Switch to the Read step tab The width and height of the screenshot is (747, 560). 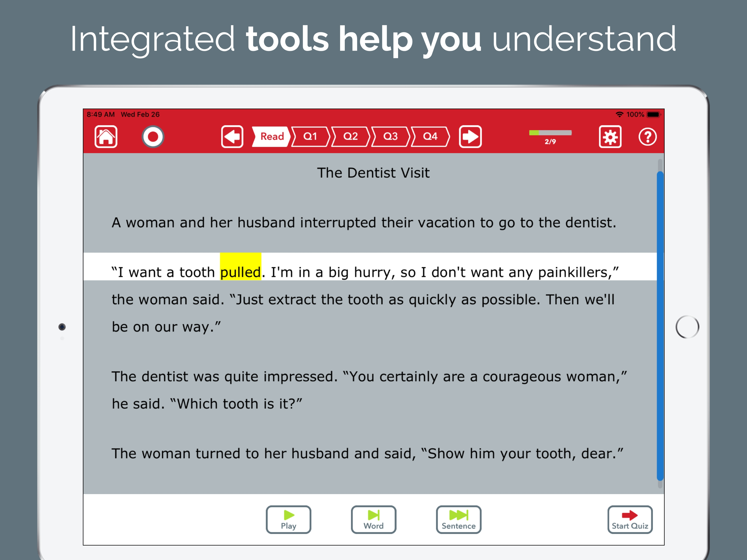tap(272, 136)
